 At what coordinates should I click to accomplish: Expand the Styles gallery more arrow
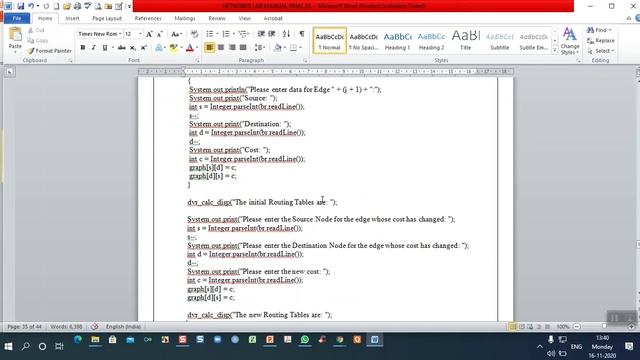point(554,51)
